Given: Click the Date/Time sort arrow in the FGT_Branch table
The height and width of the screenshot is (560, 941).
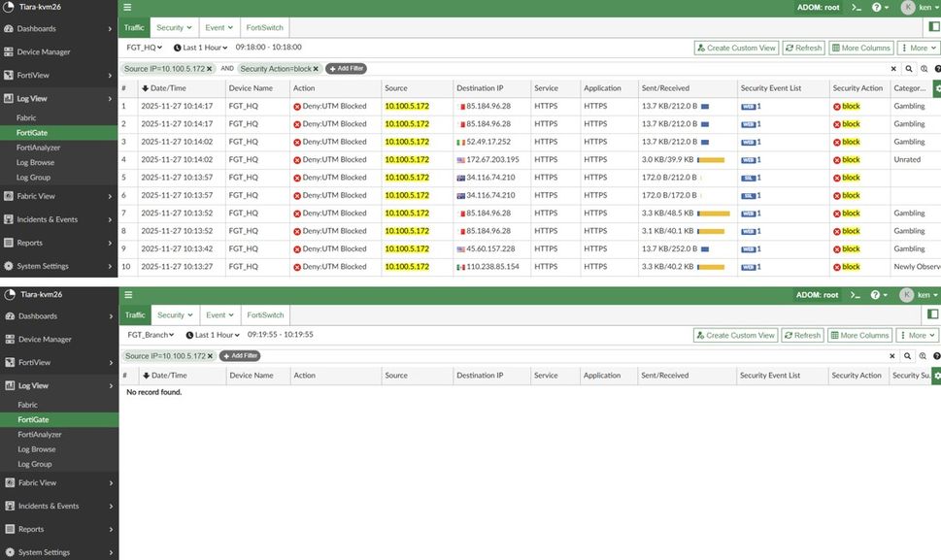Looking at the screenshot, I should [x=146, y=376].
